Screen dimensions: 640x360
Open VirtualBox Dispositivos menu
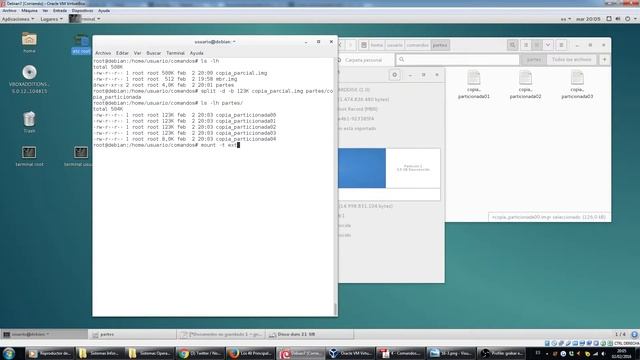point(82,11)
